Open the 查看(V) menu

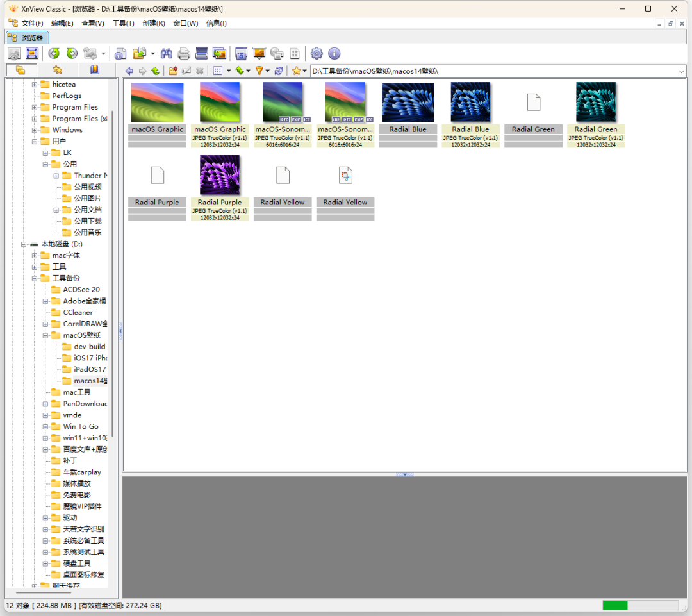(92, 23)
